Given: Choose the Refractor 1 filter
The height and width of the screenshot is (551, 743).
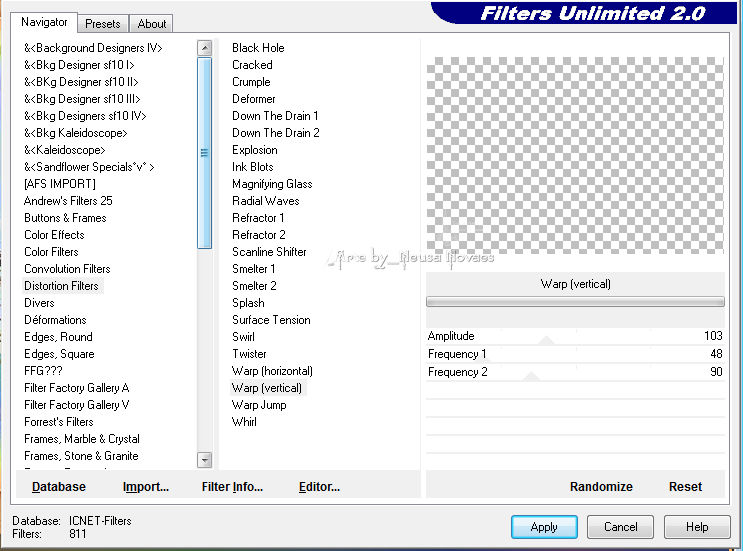Looking at the screenshot, I should 258,218.
